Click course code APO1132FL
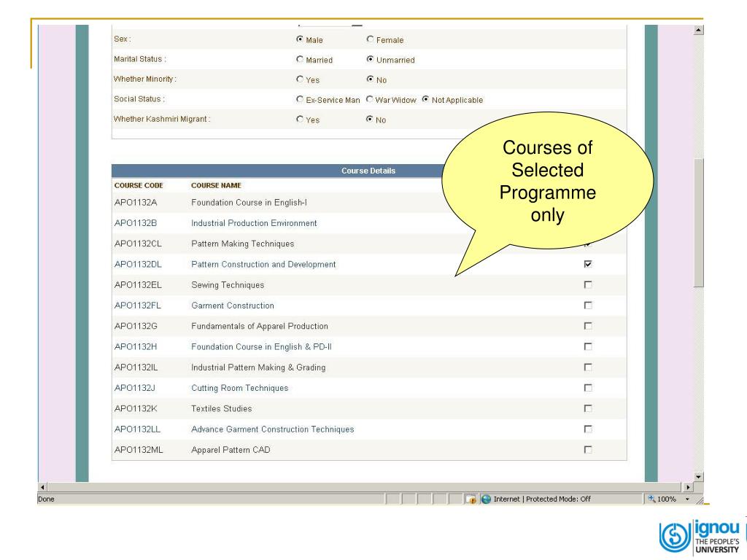This screenshot has width=747, height=560. tap(138, 306)
